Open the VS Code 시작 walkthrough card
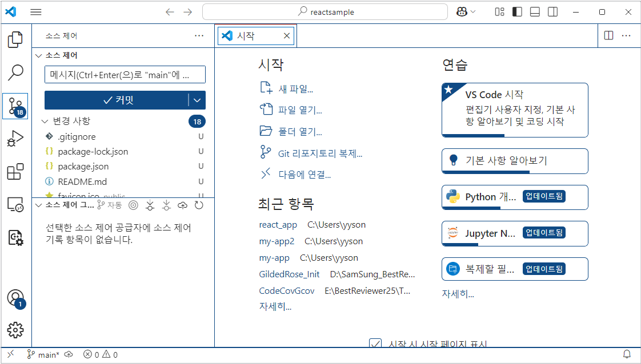 [515, 110]
